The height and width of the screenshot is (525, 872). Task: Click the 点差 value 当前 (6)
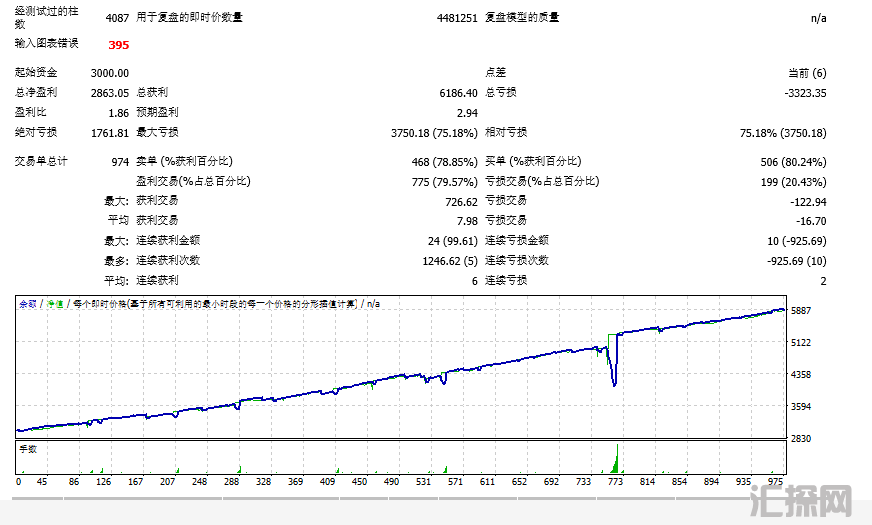click(807, 73)
